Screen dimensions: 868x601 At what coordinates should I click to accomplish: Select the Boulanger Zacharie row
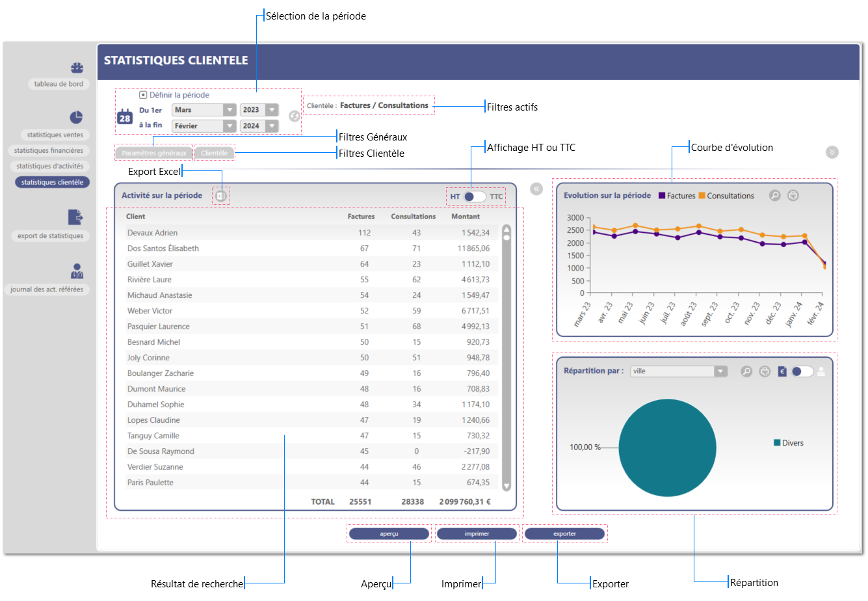click(x=311, y=373)
